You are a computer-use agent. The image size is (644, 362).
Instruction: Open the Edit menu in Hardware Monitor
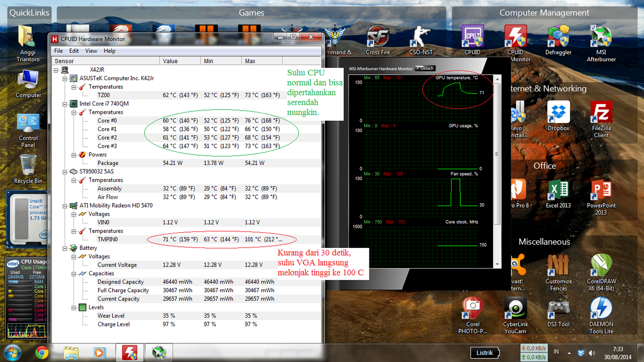coord(74,51)
